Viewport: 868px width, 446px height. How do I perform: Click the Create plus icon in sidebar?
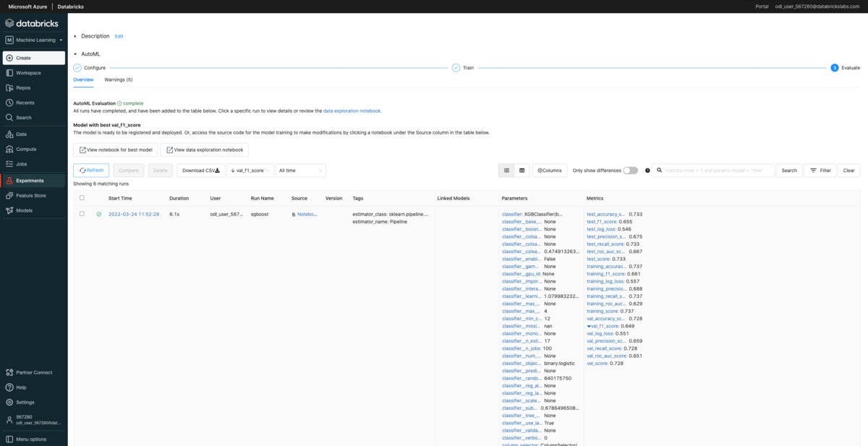[9, 58]
